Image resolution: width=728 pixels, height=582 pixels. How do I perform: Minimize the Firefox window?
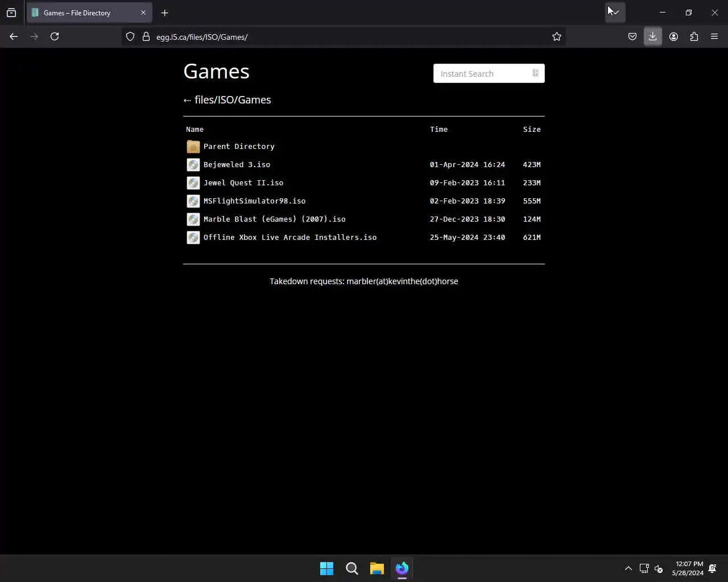(663, 13)
